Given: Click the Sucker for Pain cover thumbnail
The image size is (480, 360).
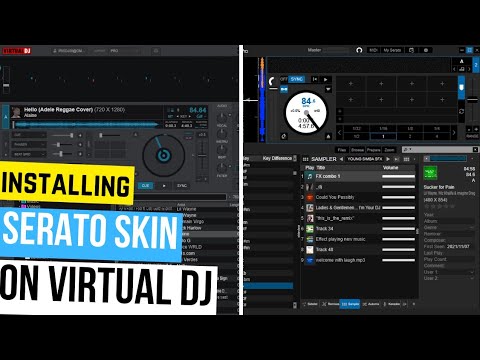Looking at the screenshot, I should tap(430, 173).
